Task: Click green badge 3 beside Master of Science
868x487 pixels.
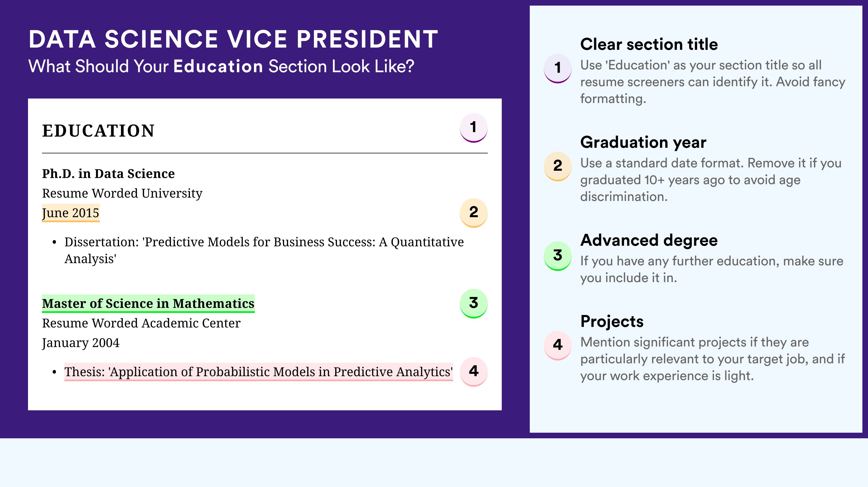Action: pyautogui.click(x=473, y=303)
